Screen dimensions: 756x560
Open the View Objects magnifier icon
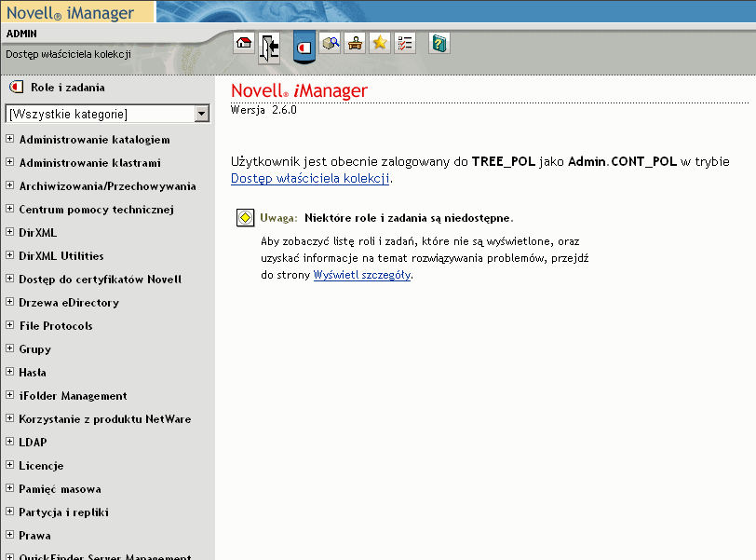click(331, 44)
